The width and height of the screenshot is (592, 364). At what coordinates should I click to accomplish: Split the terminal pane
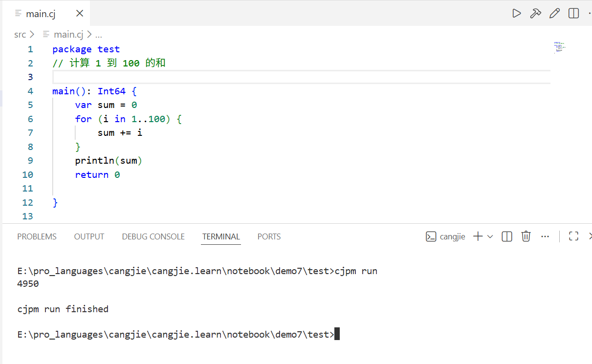point(507,236)
